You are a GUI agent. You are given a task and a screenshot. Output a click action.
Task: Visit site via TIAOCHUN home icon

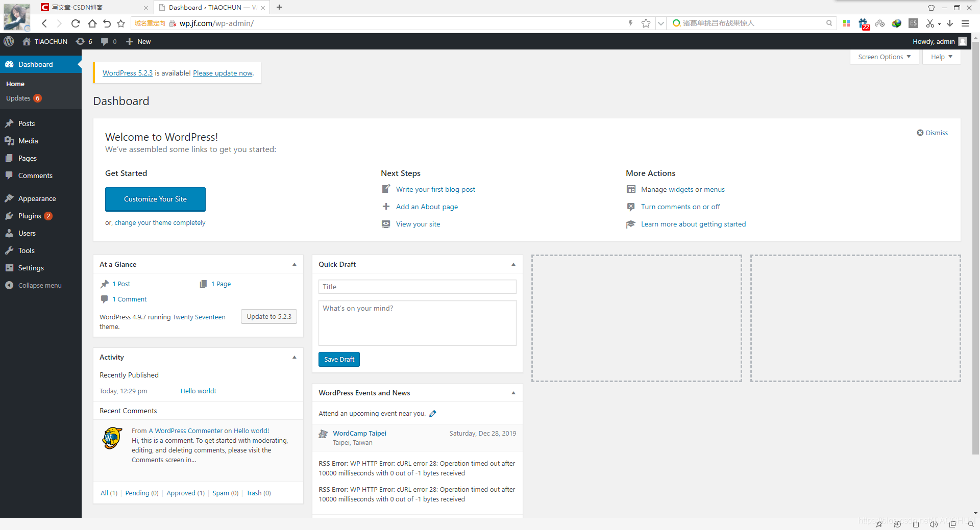(45, 41)
